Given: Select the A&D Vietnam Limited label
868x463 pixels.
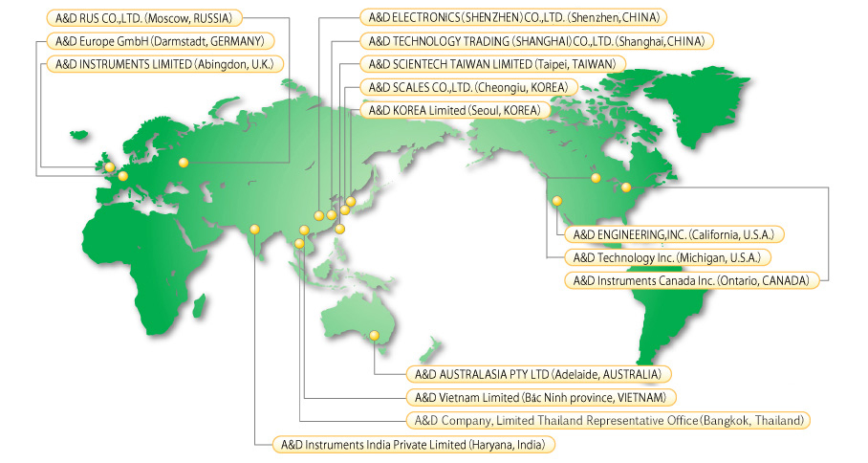Looking at the screenshot, I should [x=540, y=398].
